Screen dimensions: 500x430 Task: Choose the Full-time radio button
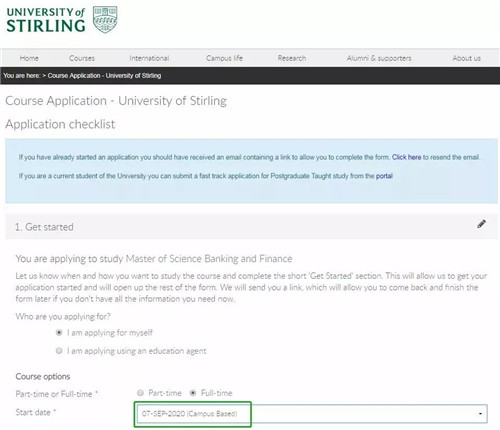(x=193, y=393)
